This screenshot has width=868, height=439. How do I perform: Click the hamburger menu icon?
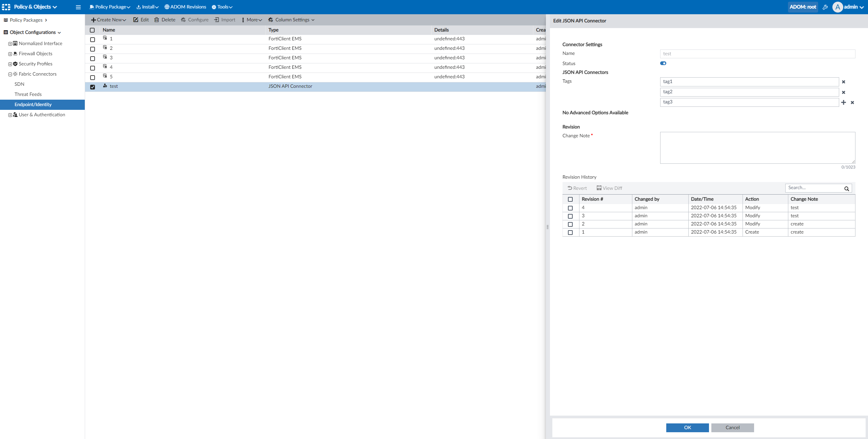tap(78, 7)
